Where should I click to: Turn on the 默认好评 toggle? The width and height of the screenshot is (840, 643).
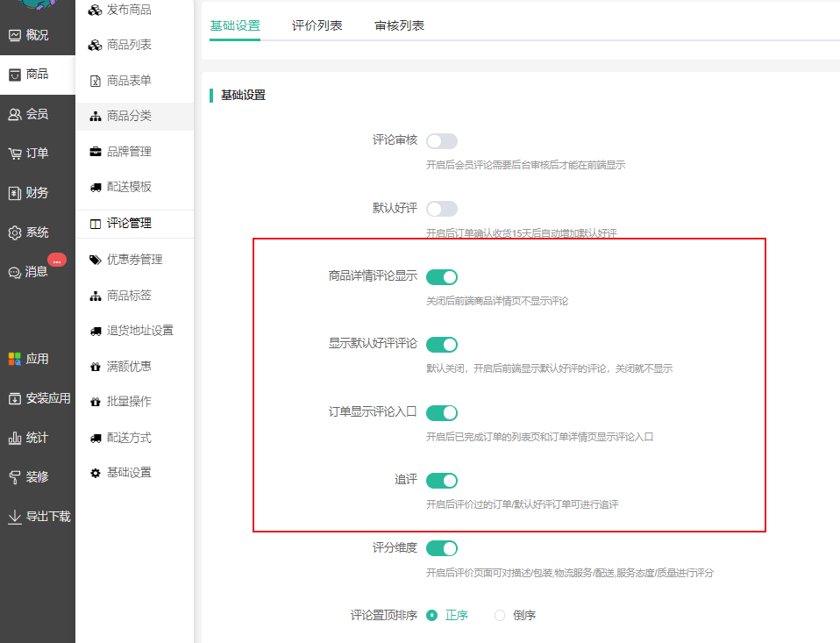[441, 209]
